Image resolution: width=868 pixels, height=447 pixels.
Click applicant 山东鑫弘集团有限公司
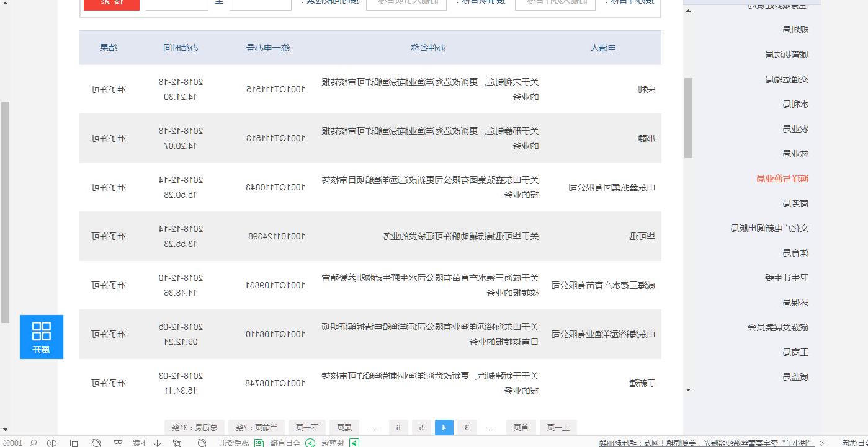tap(612, 187)
